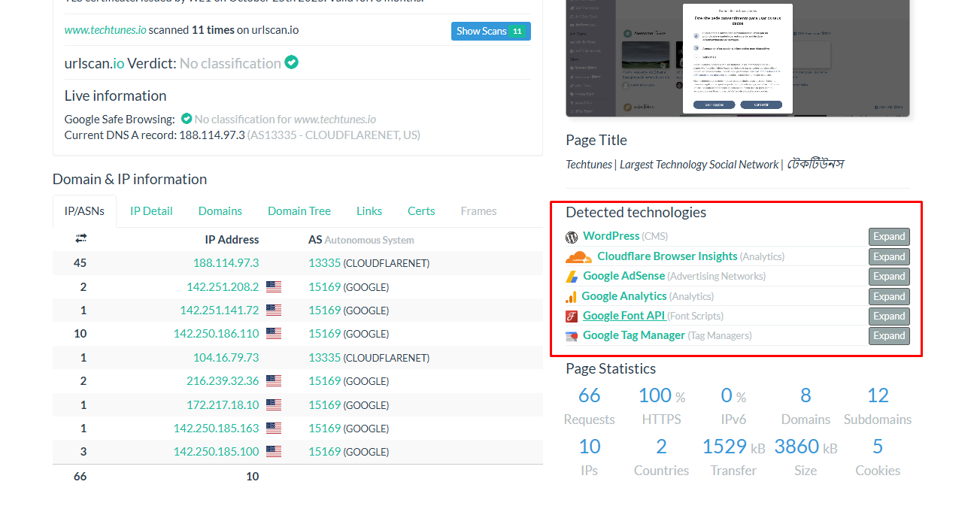Open the Domains tab
This screenshot has width=980, height=524.
pyautogui.click(x=220, y=211)
